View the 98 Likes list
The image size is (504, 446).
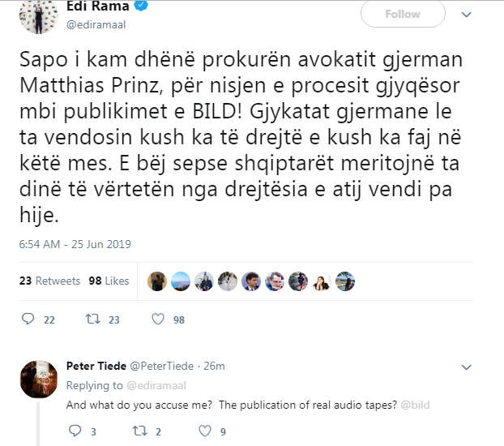click(109, 281)
